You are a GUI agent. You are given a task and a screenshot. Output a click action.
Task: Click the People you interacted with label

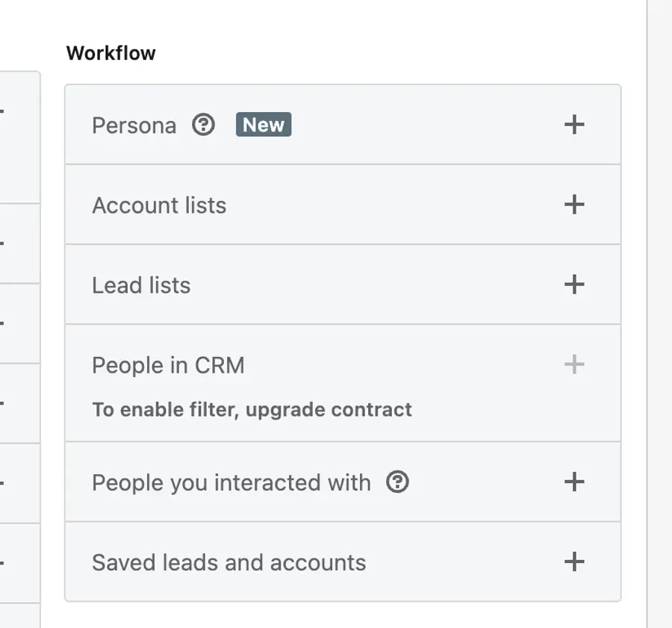point(231,483)
